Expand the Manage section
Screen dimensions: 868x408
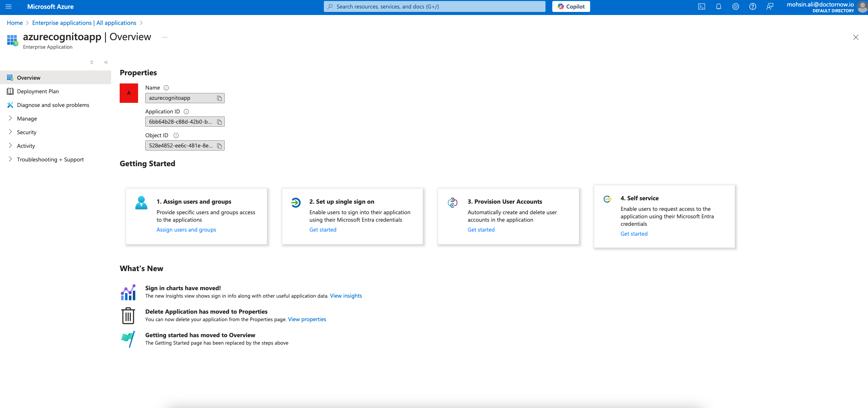(27, 119)
